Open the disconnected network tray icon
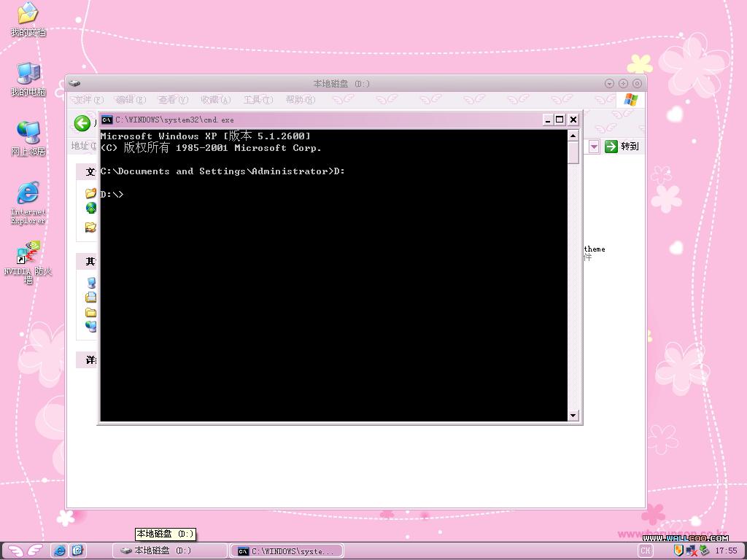747x560 pixels. [x=692, y=551]
